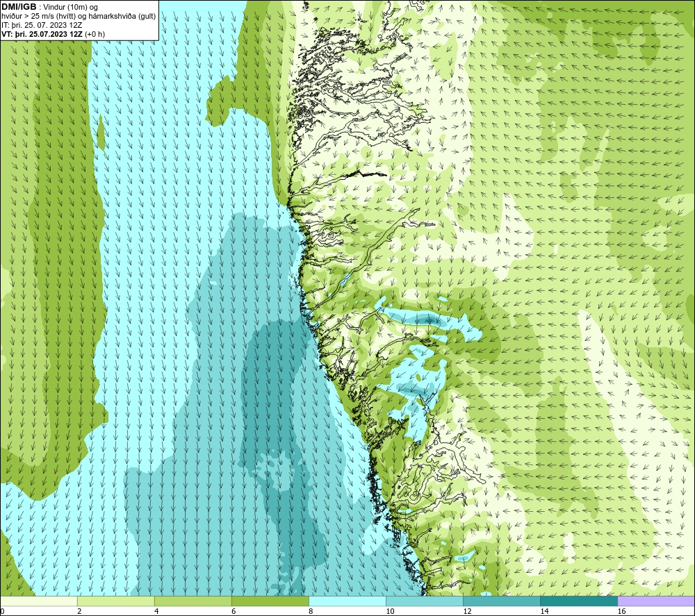Click the 14–16 m/s dark teal legend swatch
This screenshot has height=616, width=695.
click(579, 601)
